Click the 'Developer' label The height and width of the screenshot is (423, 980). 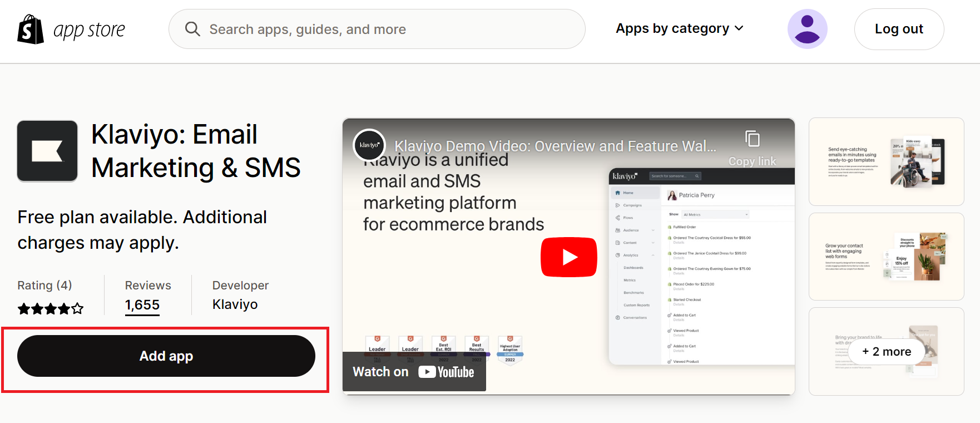(240, 286)
